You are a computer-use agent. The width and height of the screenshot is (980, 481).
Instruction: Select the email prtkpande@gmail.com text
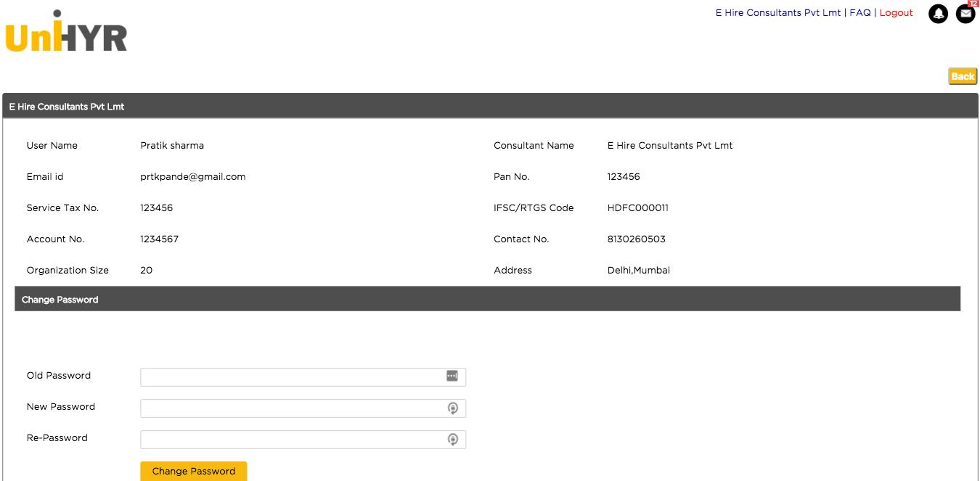[193, 176]
